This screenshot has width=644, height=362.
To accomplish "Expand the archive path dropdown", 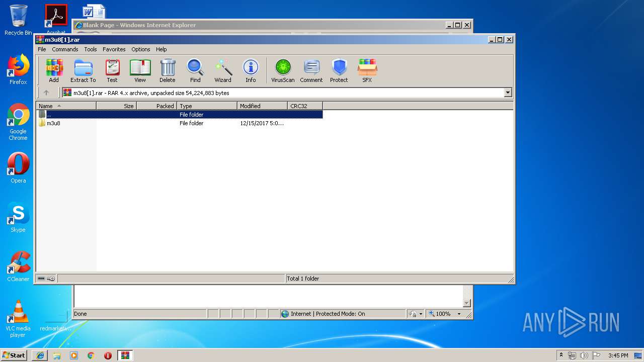I will 508,93.
